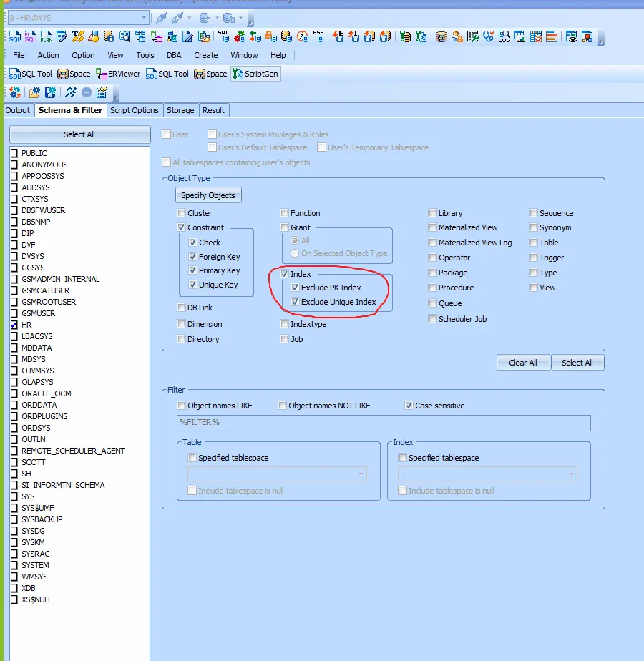Expand the rollback icon dropdown arrow
Viewport: 644px width, 661px height.
click(x=241, y=18)
